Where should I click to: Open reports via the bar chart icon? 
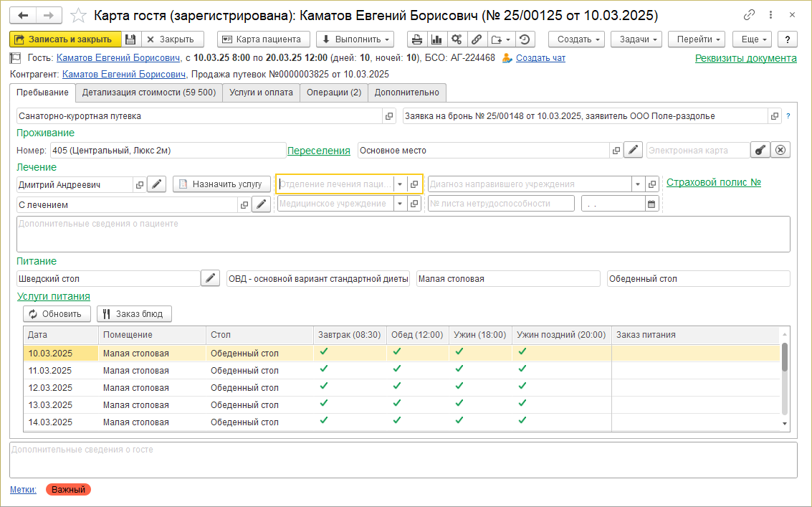click(x=436, y=39)
